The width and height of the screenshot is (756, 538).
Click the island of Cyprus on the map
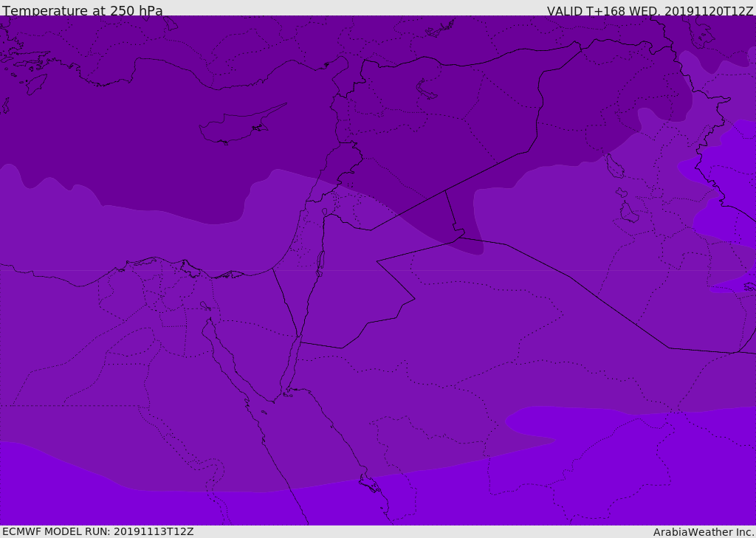pyautogui.click(x=241, y=125)
